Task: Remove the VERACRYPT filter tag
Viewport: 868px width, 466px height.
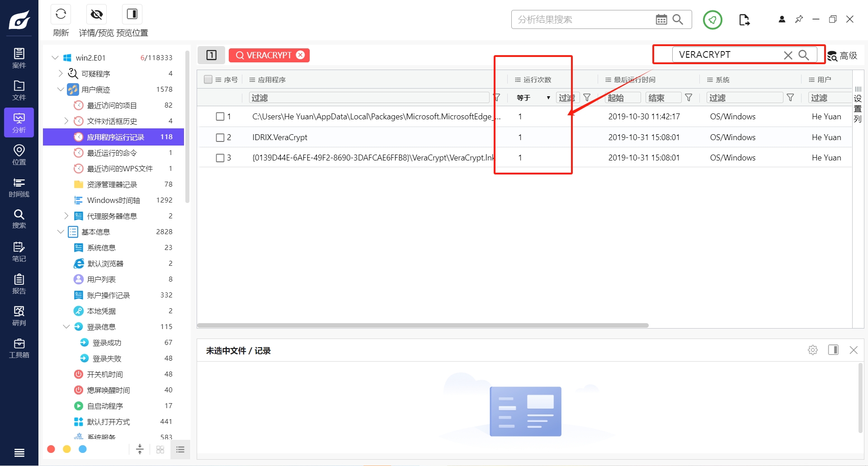Action: click(x=301, y=55)
